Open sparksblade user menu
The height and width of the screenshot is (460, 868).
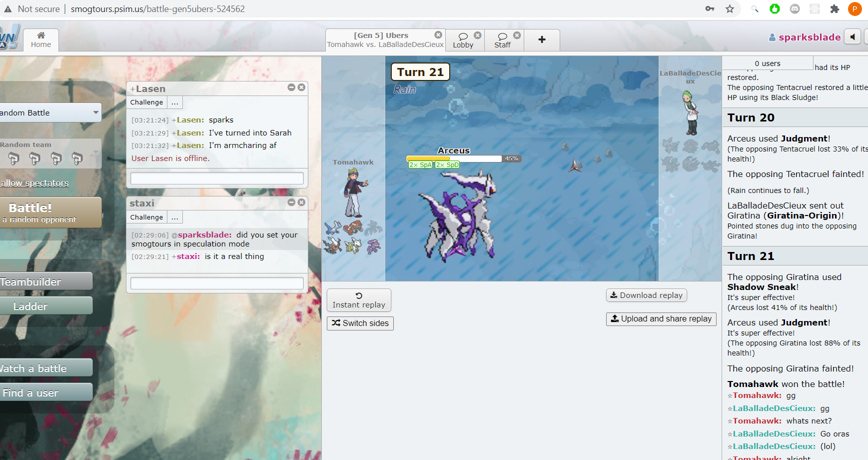805,37
